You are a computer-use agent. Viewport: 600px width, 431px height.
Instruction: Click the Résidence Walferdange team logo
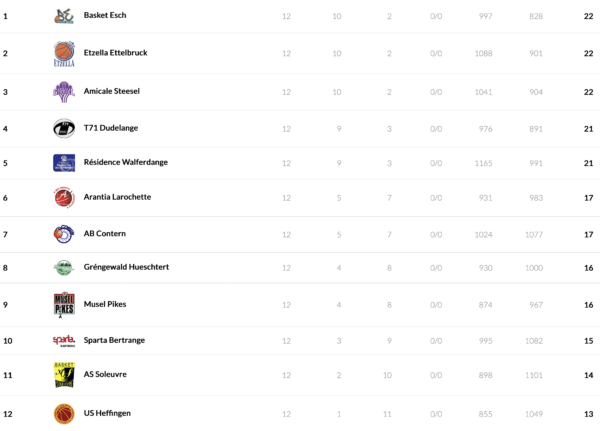click(x=64, y=163)
